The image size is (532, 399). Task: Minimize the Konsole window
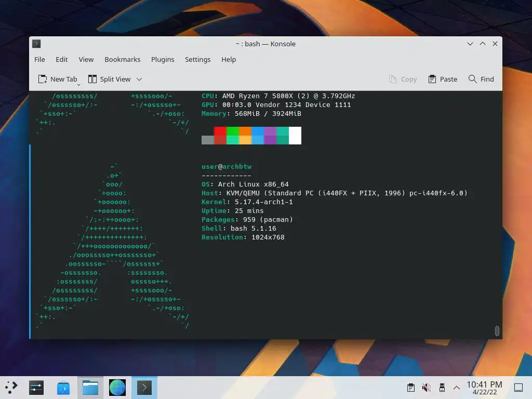(470, 44)
